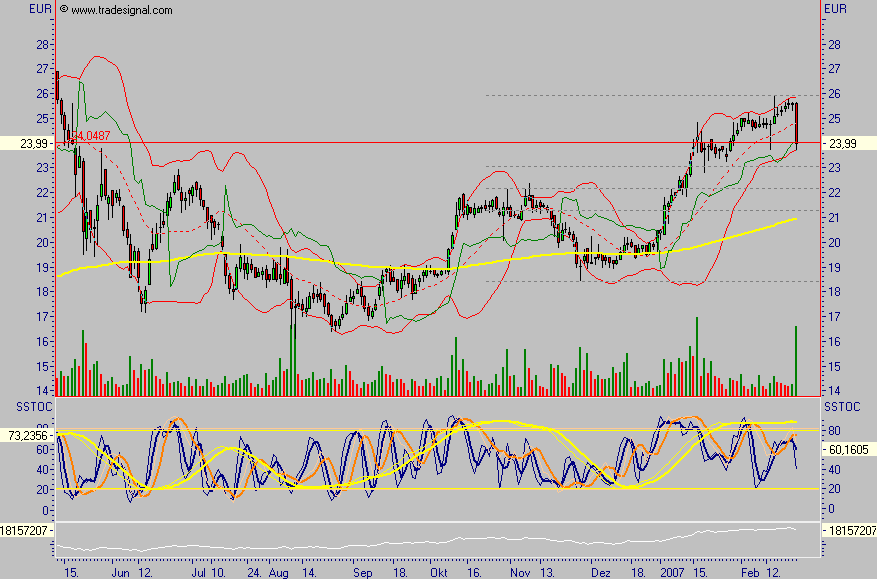Click the left 18157207 value label
Viewport: 877px width, 579px height.
coord(26,530)
